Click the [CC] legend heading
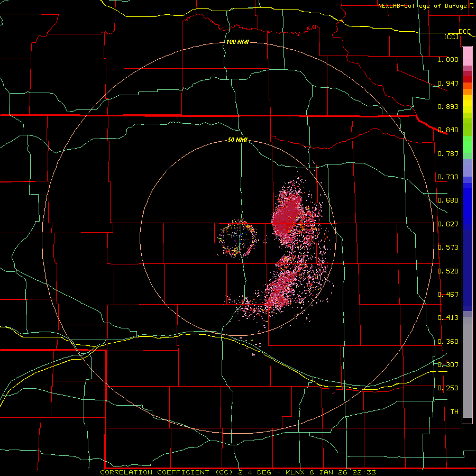 [452, 36]
